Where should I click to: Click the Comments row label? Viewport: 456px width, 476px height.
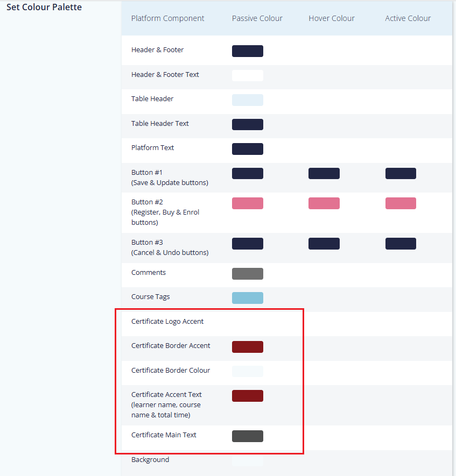coord(149,273)
